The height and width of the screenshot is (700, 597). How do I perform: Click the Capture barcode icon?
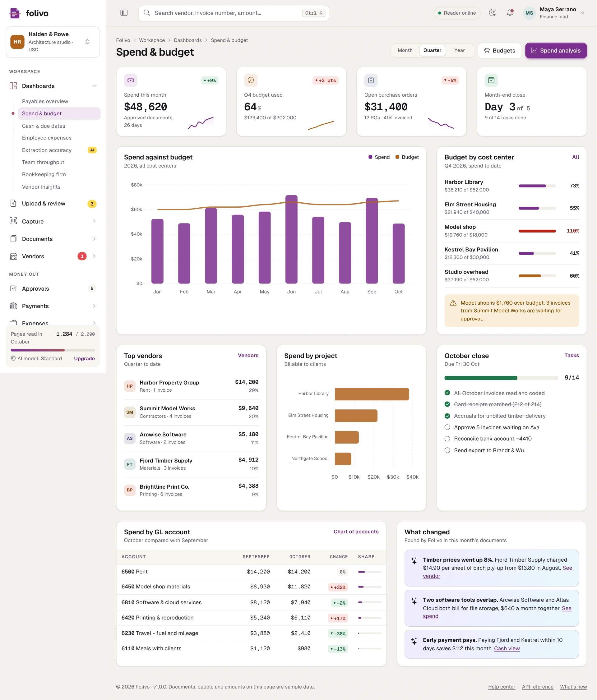[x=13, y=221]
